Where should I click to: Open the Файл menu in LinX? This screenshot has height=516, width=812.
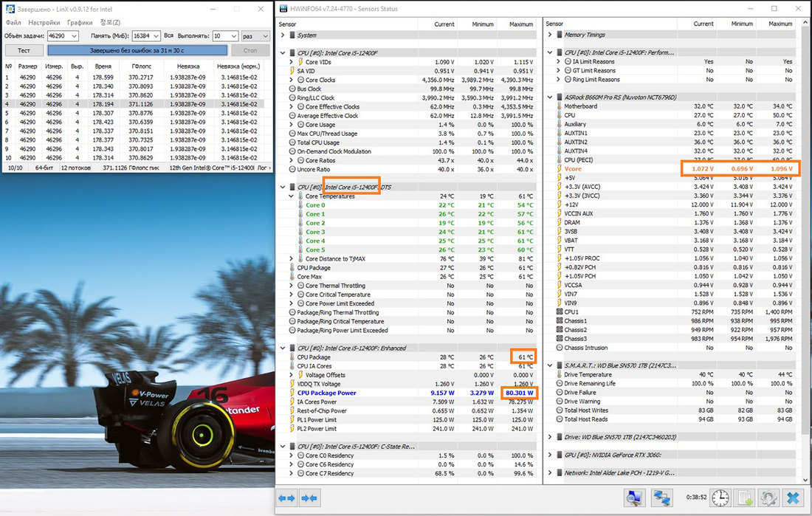(13, 23)
